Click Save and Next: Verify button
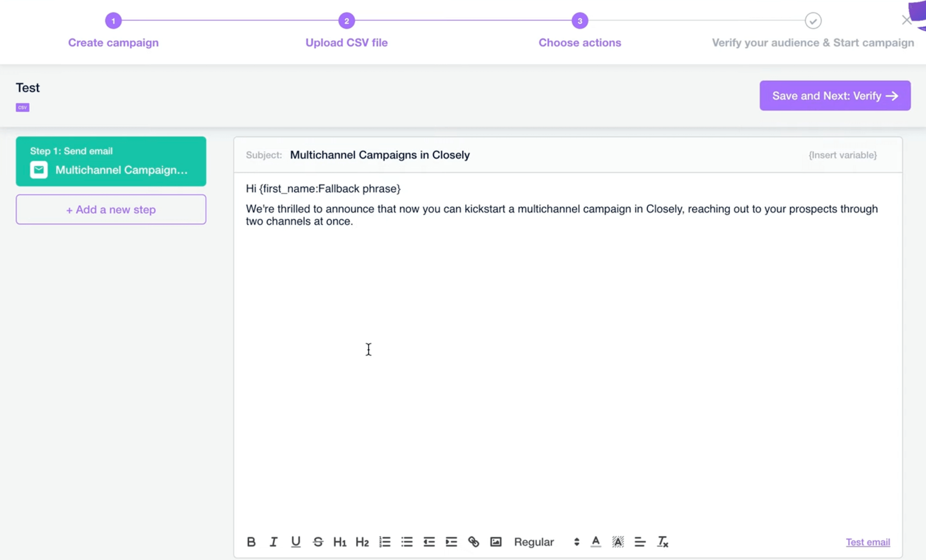The width and height of the screenshot is (926, 560). coord(834,96)
